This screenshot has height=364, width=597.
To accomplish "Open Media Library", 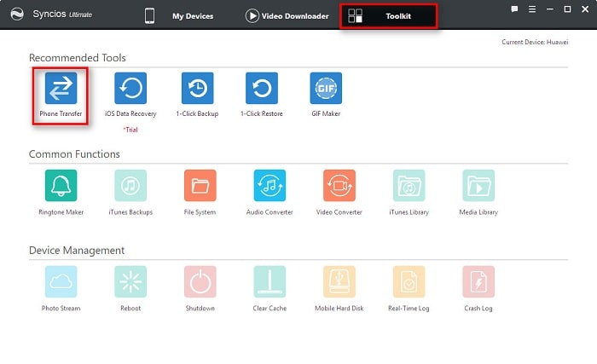I will 478,186.
